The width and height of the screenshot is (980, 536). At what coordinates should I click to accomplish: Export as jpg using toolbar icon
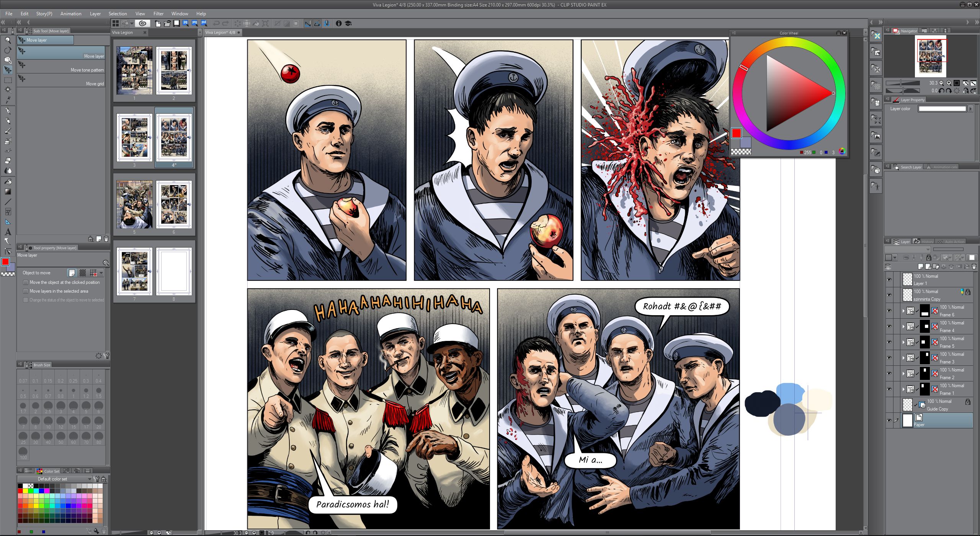coord(185,23)
